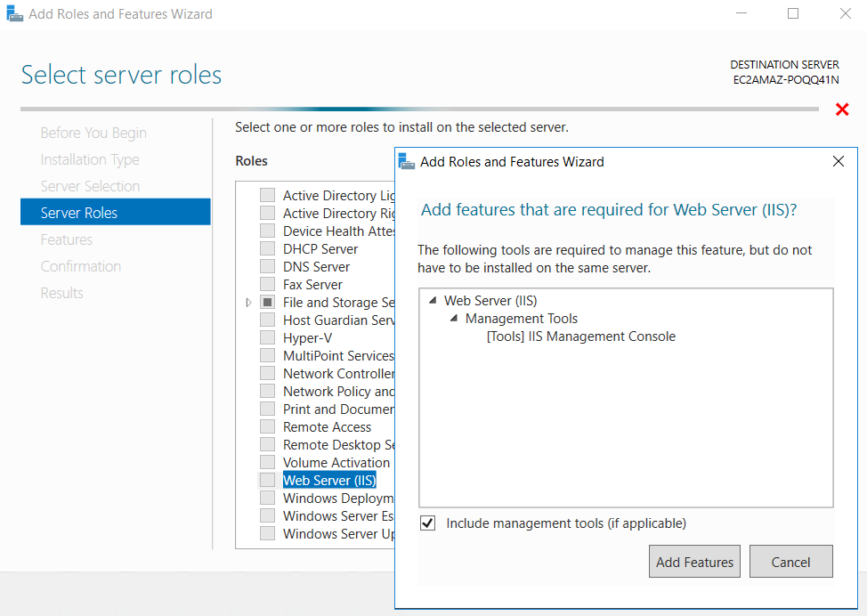Screen dimensions: 867x616
Task: Collapse the Management Tools tree node
Action: tap(454, 319)
